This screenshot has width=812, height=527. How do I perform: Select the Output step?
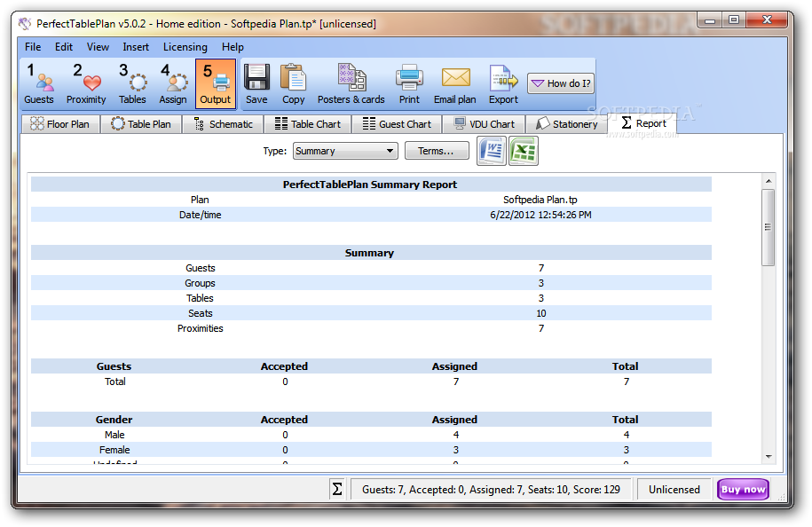[x=216, y=84]
